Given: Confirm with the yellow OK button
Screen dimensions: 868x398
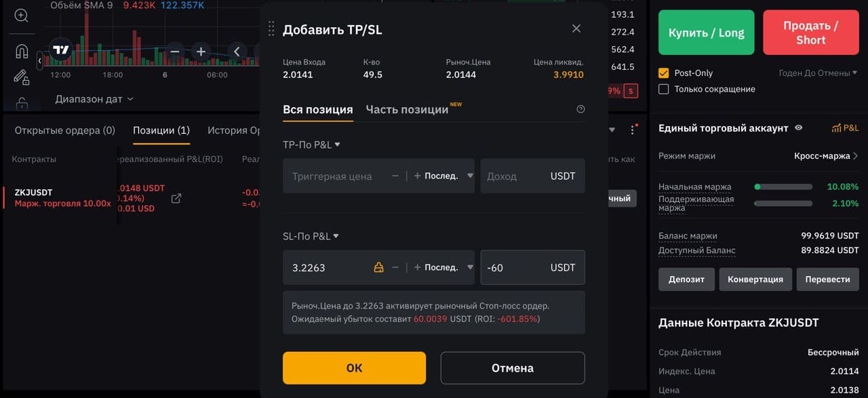Looking at the screenshot, I should [x=354, y=368].
